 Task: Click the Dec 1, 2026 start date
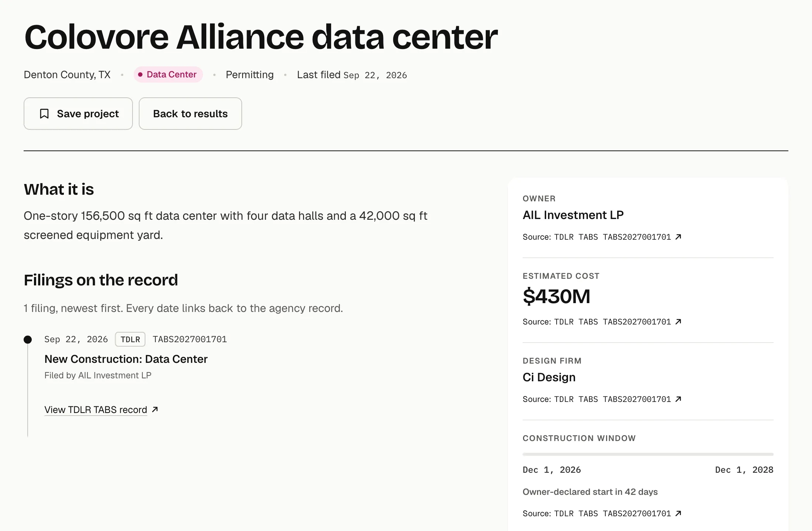click(x=552, y=470)
